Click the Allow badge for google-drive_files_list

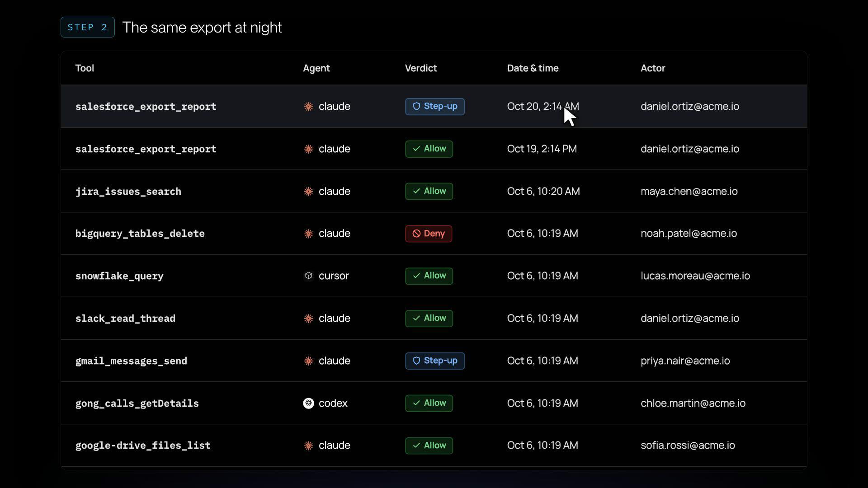point(429,446)
